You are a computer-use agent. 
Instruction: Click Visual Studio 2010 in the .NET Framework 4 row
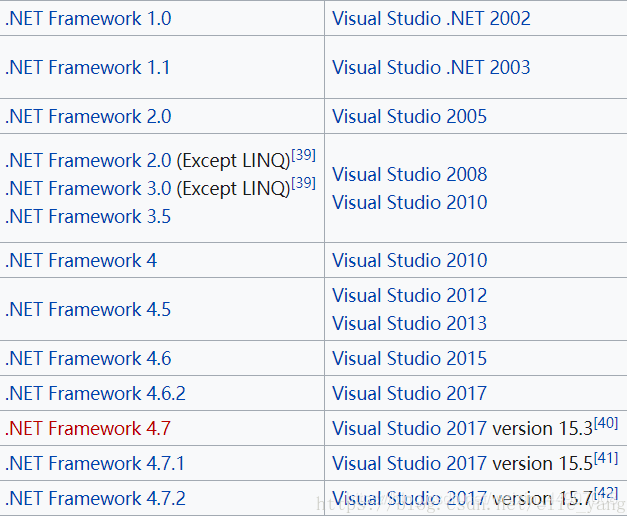pos(409,260)
